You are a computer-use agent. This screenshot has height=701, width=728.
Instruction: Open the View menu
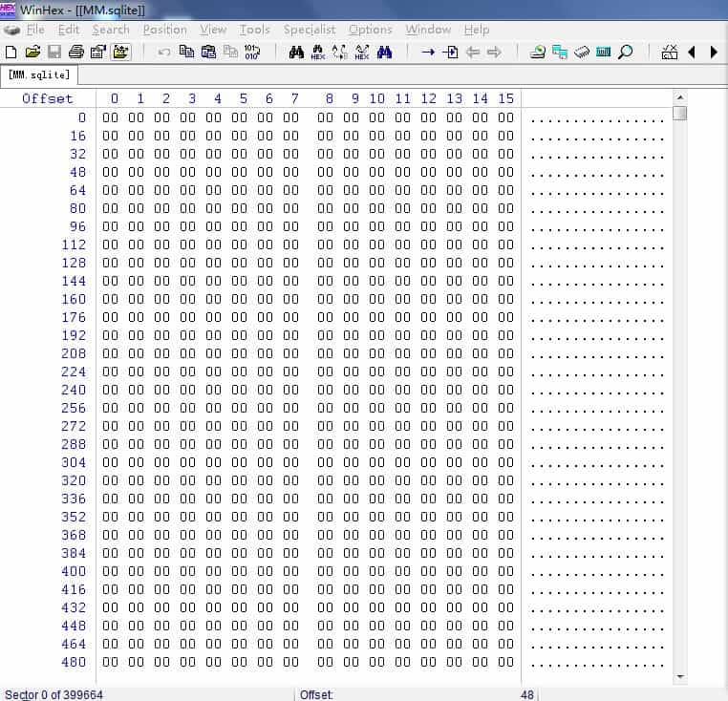213,30
